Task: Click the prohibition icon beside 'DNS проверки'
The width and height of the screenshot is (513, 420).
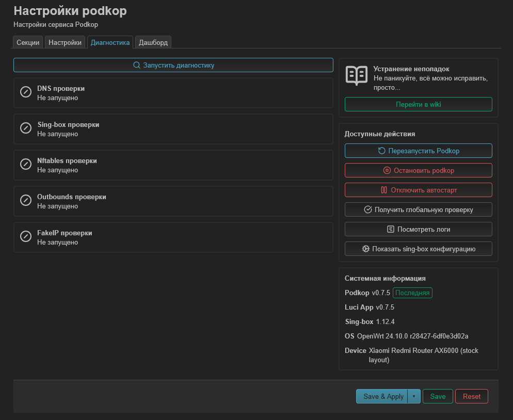Action: 26,91
